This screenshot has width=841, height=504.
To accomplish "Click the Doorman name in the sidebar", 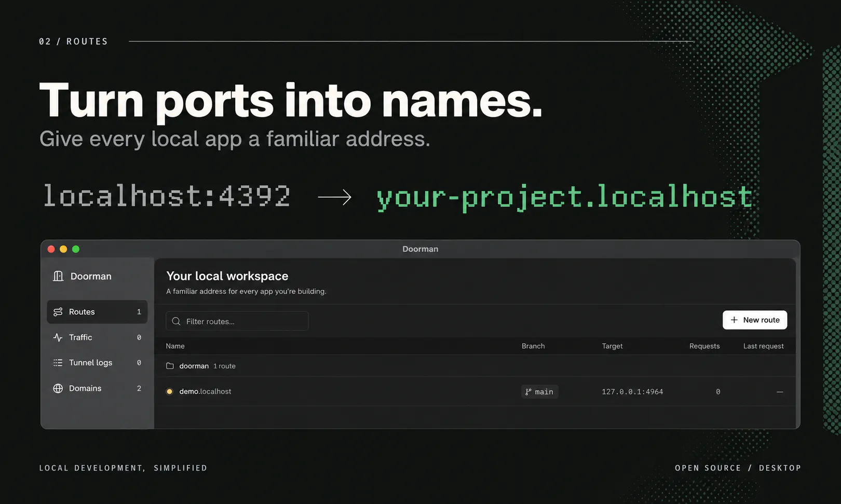I will (91, 276).
